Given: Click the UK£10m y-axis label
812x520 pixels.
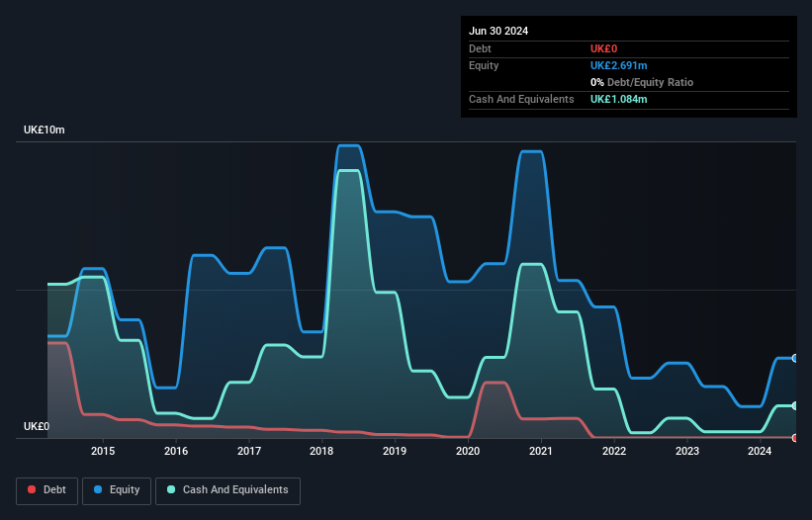Looking at the screenshot, I should click(x=45, y=130).
